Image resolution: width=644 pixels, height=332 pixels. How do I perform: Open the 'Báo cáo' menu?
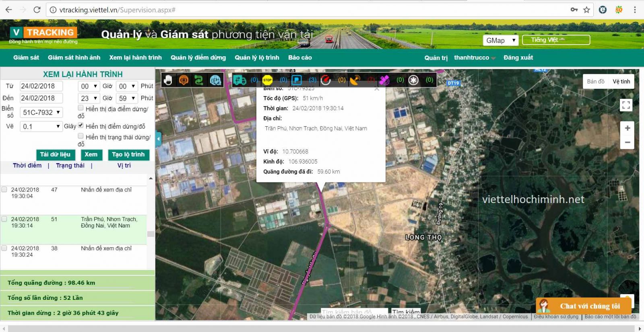point(300,57)
